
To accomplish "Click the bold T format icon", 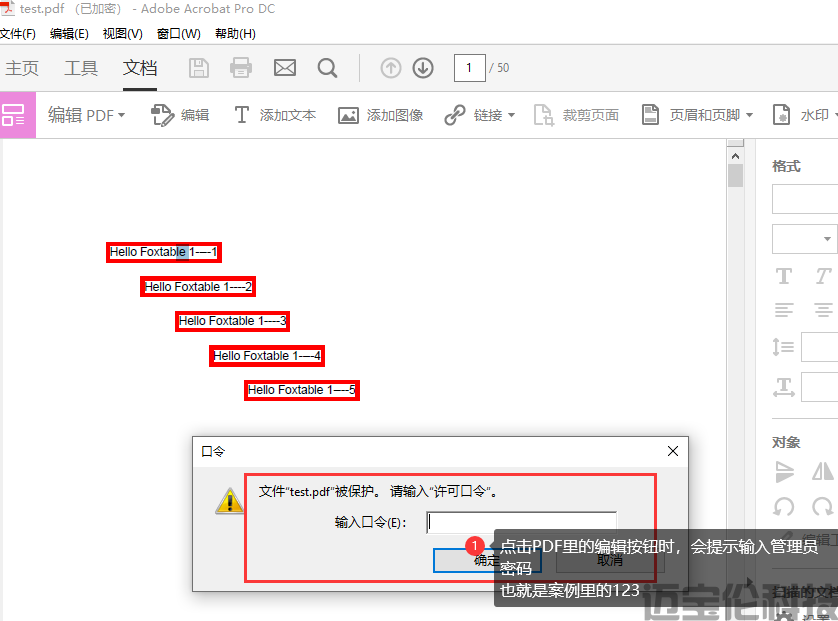I will (x=783, y=276).
